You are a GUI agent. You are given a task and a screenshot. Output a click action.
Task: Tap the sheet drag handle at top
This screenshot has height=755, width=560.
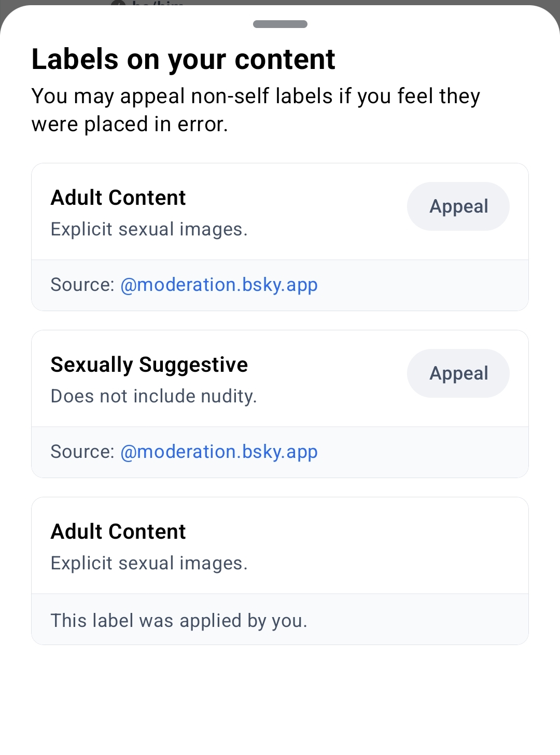[x=280, y=24]
